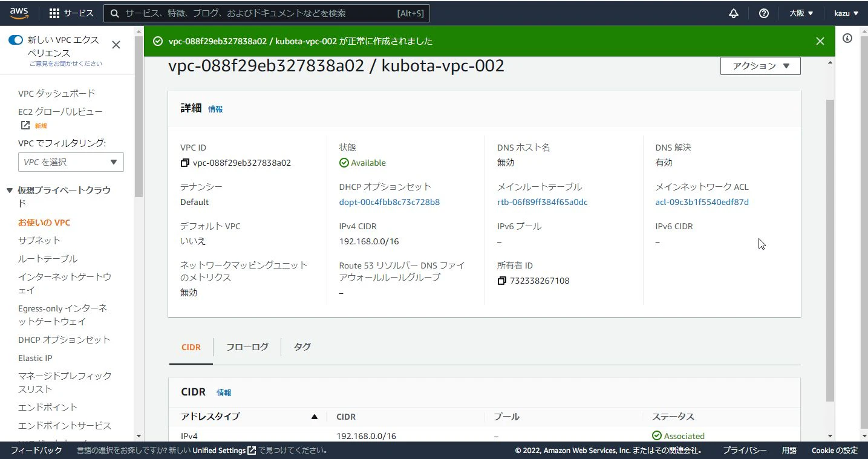Open マネージドプレフィックスリスト in sidebar
The width and height of the screenshot is (868, 459).
[x=65, y=383]
